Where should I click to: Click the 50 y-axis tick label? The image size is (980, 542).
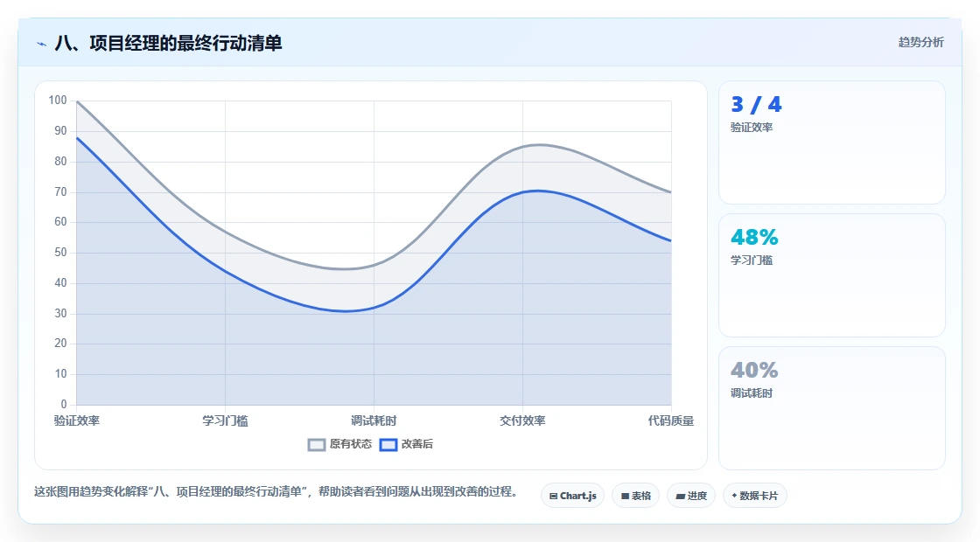tap(60, 253)
